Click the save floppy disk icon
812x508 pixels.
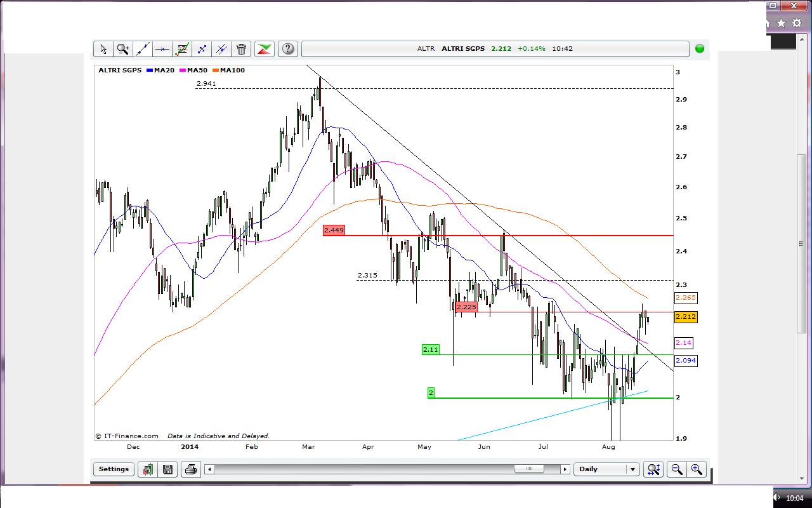(167, 469)
